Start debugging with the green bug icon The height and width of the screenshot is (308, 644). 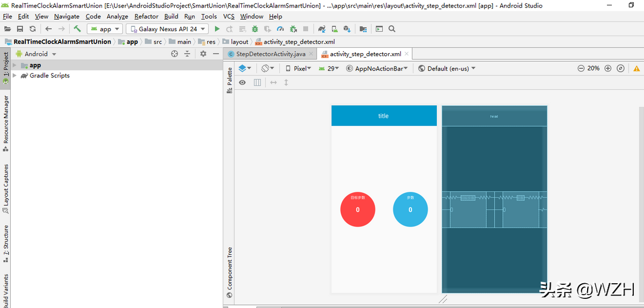255,29
